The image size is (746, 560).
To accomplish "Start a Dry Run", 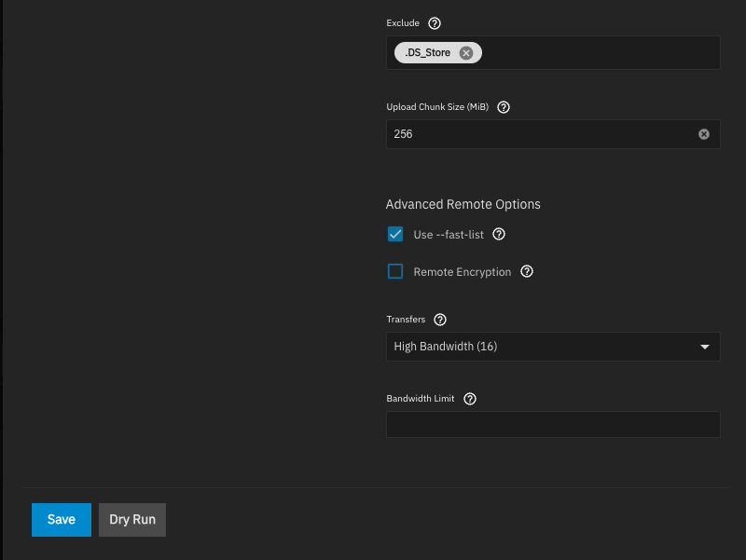I will [132, 520].
